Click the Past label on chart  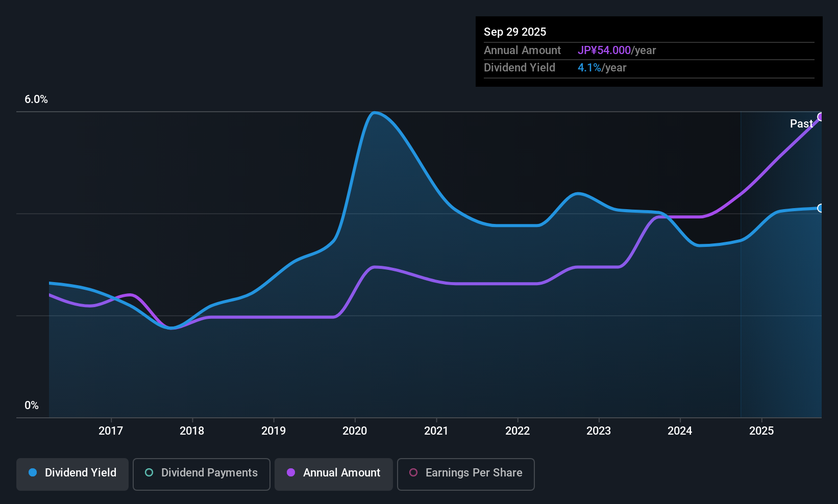[801, 123]
